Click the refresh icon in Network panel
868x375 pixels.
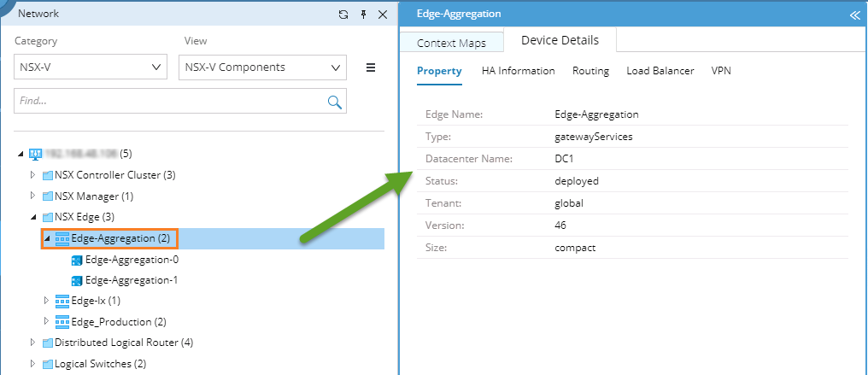(x=343, y=15)
